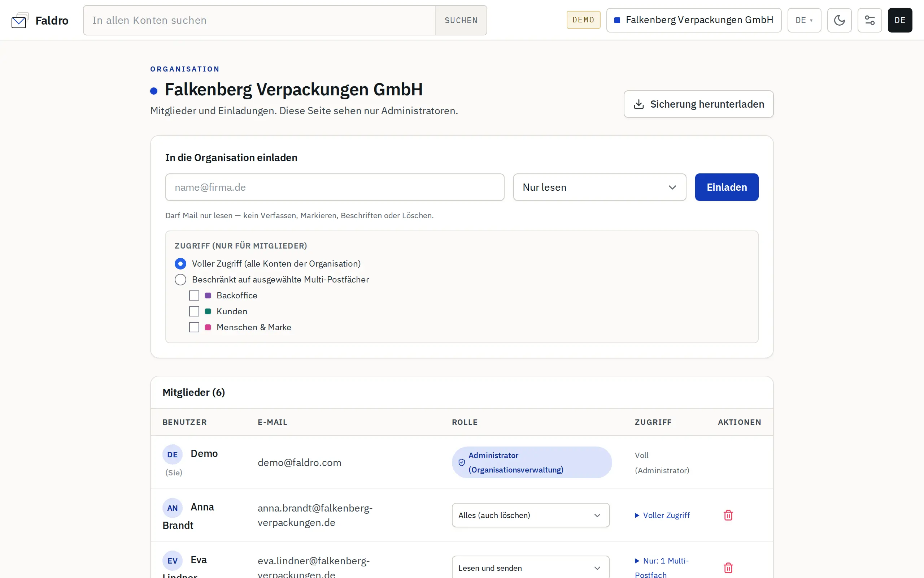Open Eva Lindner's Lesen und senden dropdown

(530, 568)
